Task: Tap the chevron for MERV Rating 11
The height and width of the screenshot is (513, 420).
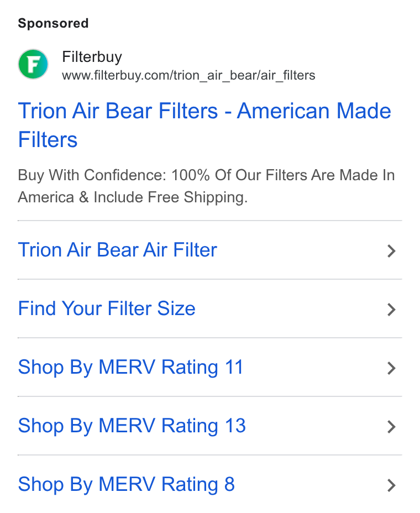Action: pyautogui.click(x=391, y=368)
